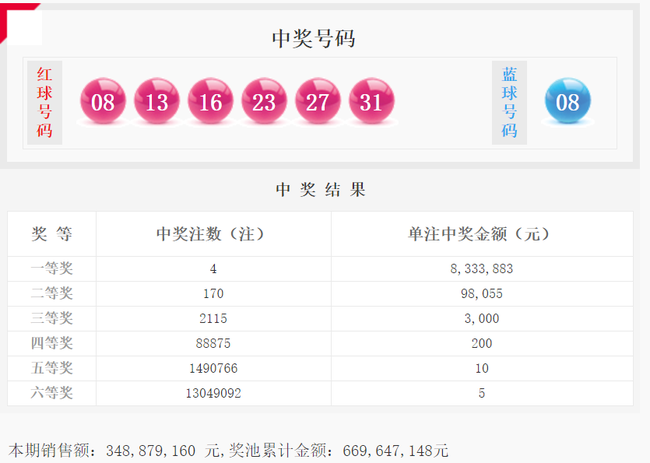Viewport: 650px width, 463px height.
Task: Click first prize winner count 4
Action: pos(213,269)
